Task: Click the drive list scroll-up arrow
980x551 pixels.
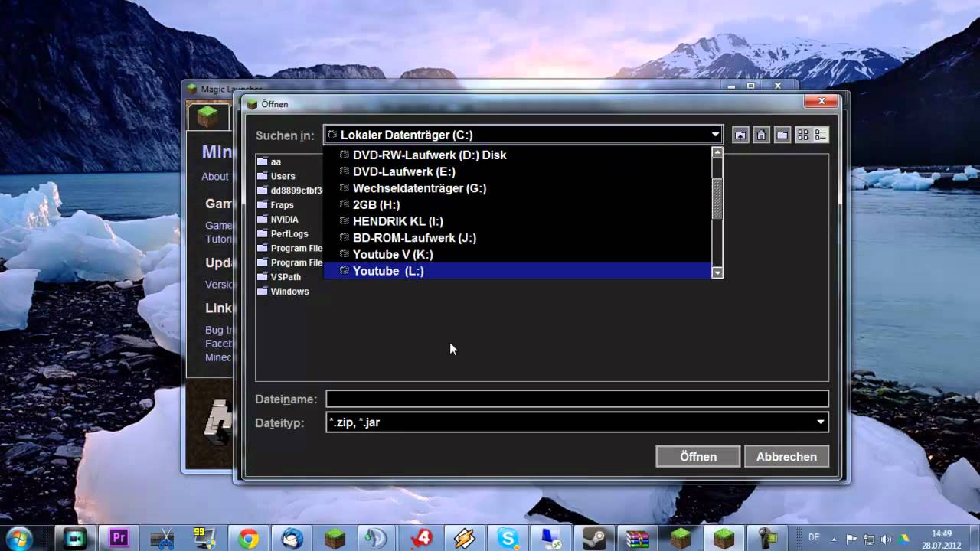Action: 717,152
